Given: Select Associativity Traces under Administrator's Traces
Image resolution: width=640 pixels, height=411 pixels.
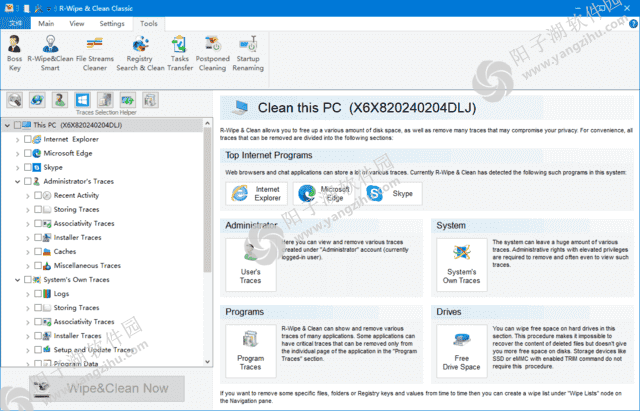Looking at the screenshot, I should 84,223.
